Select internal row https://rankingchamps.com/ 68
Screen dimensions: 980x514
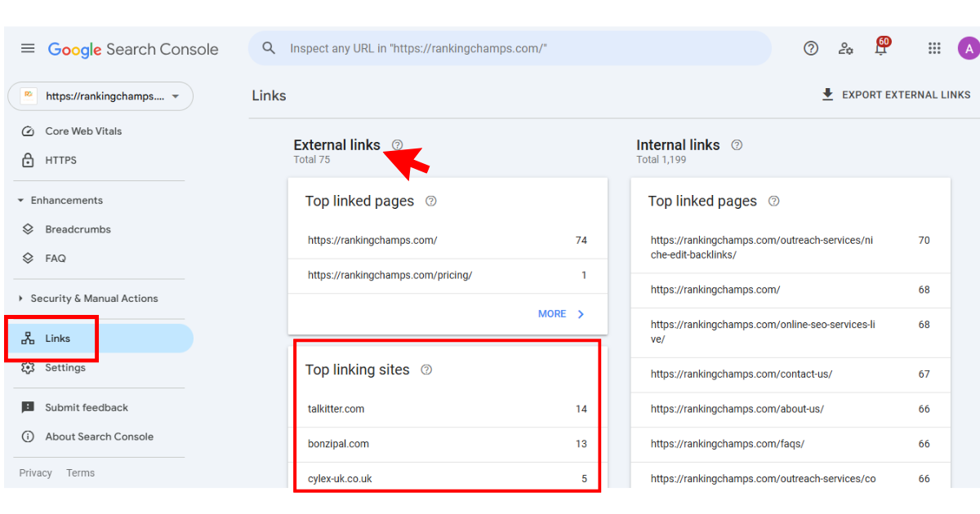point(791,290)
